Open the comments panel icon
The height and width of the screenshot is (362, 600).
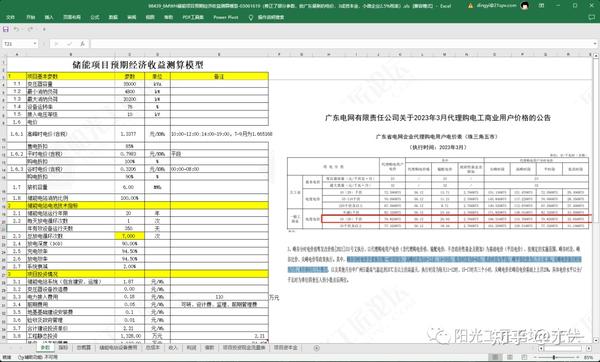[592, 17]
